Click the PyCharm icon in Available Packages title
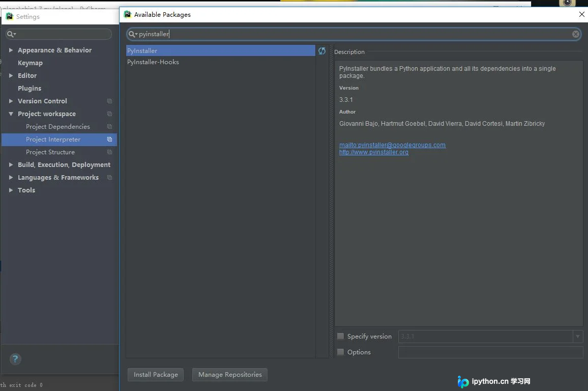 (x=128, y=14)
